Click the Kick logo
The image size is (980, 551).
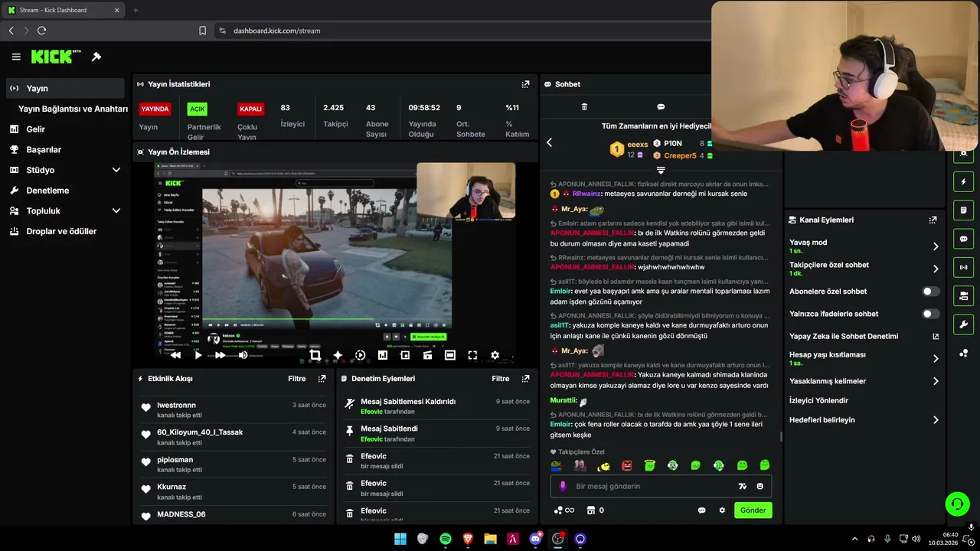pyautogui.click(x=56, y=57)
